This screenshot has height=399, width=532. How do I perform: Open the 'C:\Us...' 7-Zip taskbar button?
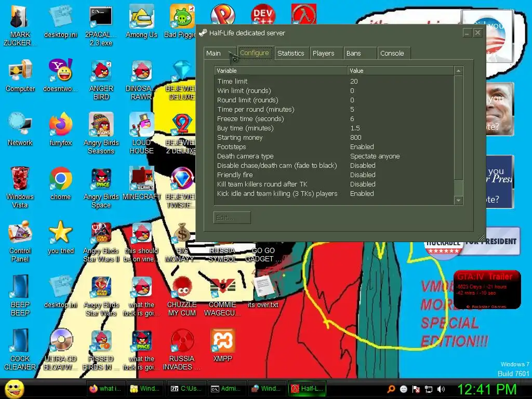186,389
